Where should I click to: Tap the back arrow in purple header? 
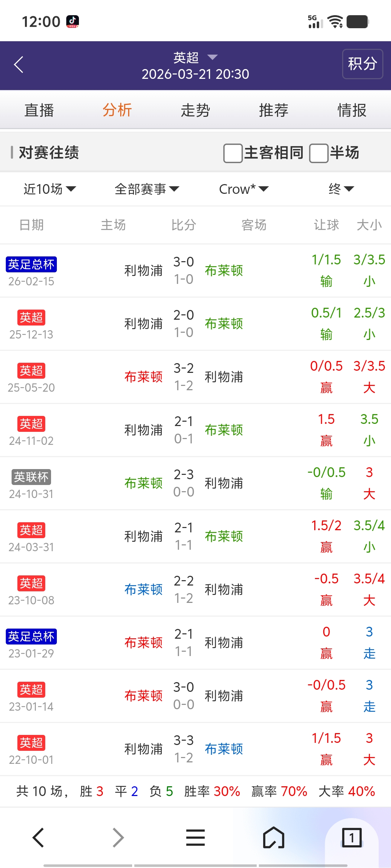coord(19,65)
